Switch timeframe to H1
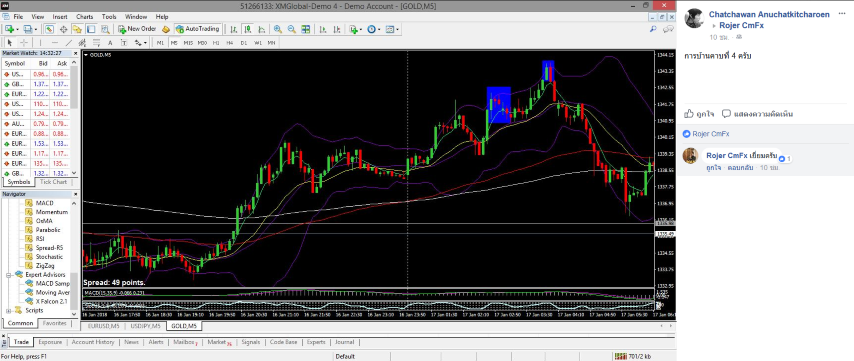854x361 pixels. click(216, 42)
